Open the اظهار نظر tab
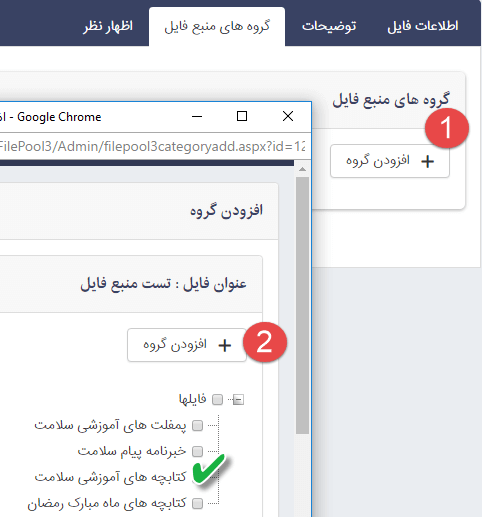Image resolution: width=482 pixels, height=517 pixels. (x=108, y=26)
